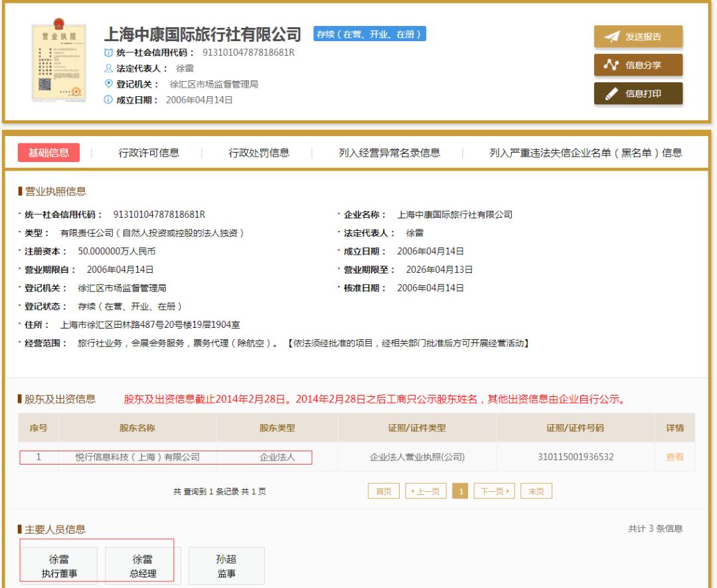The image size is (717, 588).
Task: Jump to last page via 末页
Action: point(536,490)
